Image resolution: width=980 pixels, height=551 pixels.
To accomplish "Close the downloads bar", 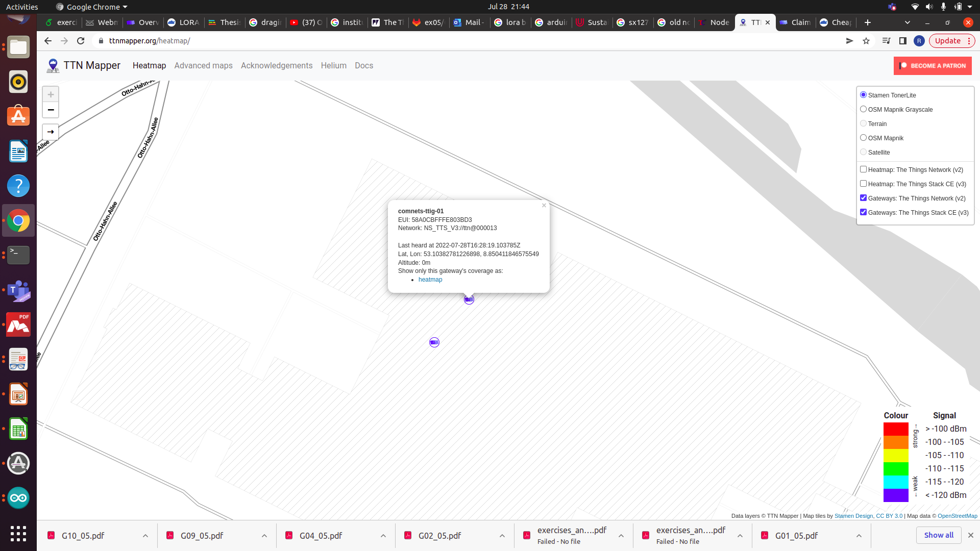I will [x=971, y=535].
